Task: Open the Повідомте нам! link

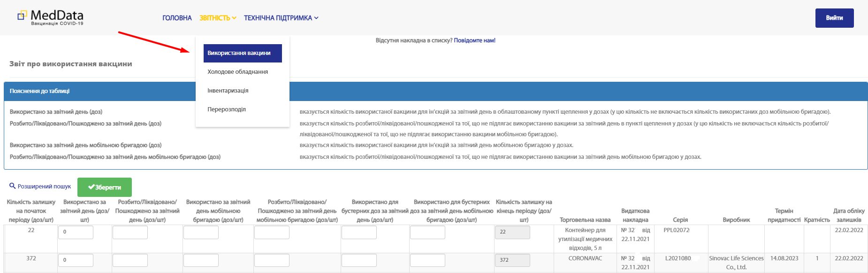Action: (474, 40)
